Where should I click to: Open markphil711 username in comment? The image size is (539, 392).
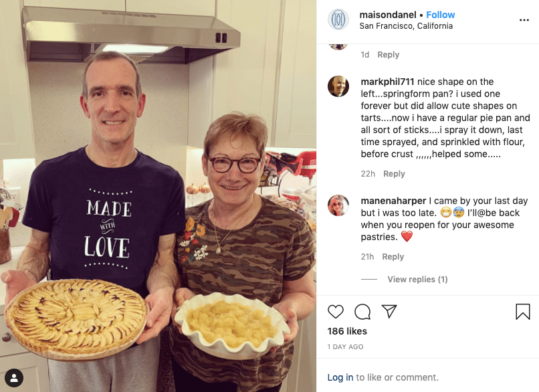point(387,82)
